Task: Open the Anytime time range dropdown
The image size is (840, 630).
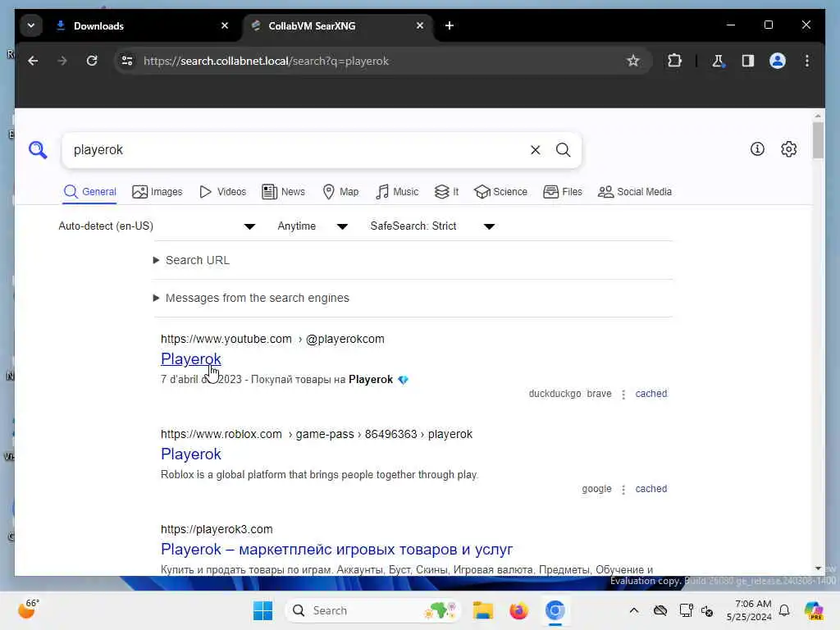Action: pyautogui.click(x=313, y=226)
